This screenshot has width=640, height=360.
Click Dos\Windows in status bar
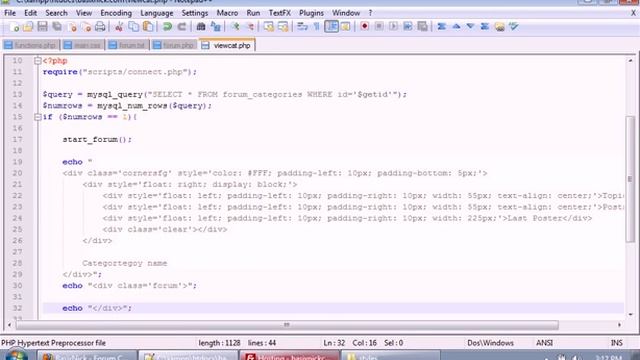click(490, 343)
